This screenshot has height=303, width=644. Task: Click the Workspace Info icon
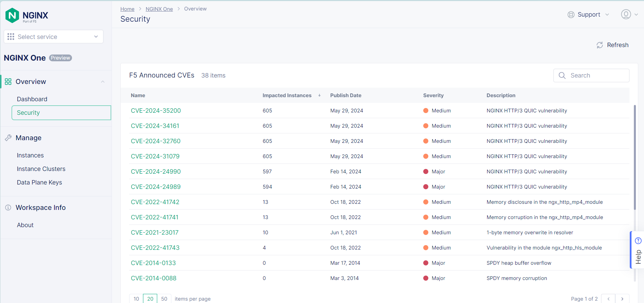(x=8, y=208)
